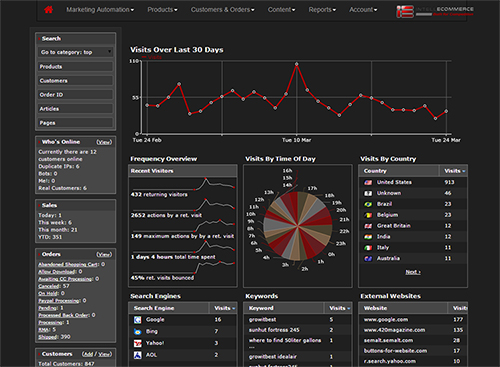
Task: Open the RMA orders link
Action: pos(44,329)
